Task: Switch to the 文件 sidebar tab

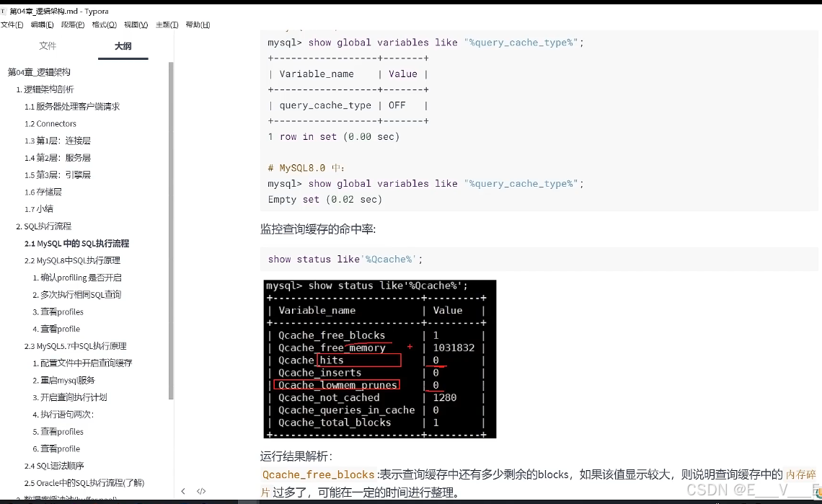Action: [48, 46]
